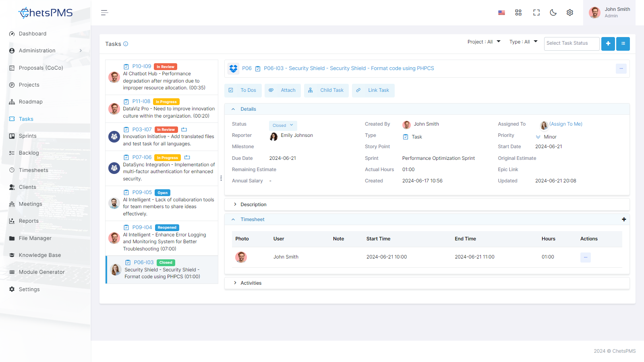
Task: Click the blue list-view button
Action: click(x=623, y=43)
